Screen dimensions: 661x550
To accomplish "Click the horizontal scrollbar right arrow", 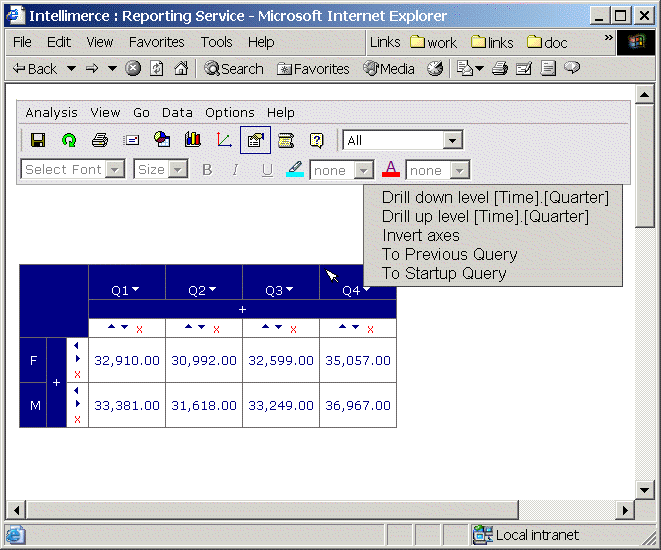I will [x=625, y=510].
